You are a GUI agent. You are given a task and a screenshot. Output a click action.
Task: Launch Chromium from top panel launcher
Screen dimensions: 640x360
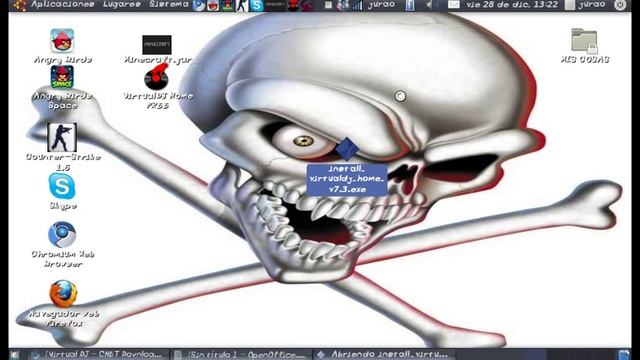[199, 5]
